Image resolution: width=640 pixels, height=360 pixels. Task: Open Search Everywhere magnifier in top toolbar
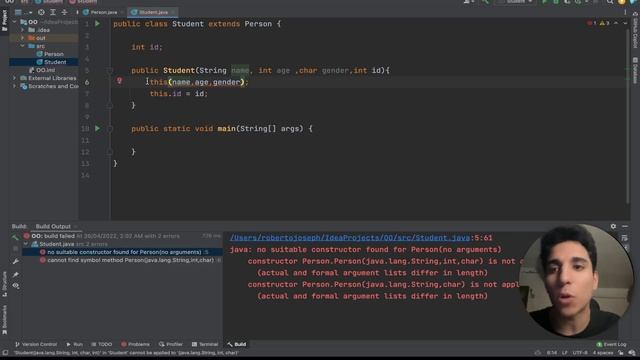[x=610, y=2]
